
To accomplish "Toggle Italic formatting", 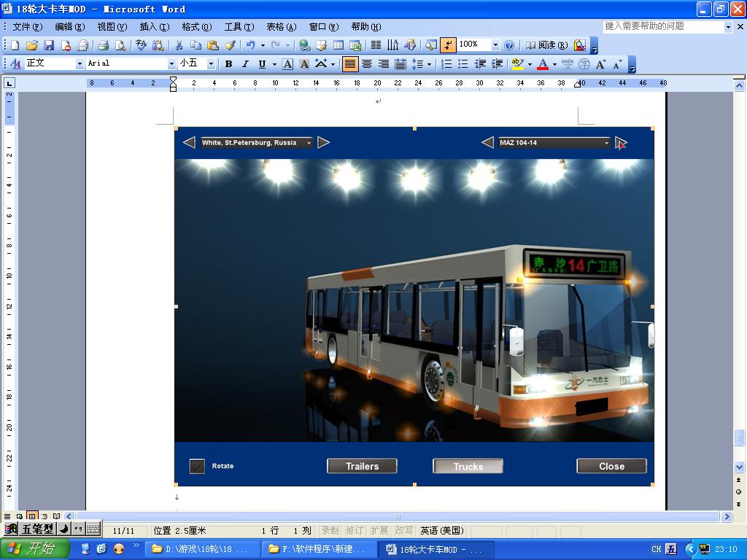I will pyautogui.click(x=245, y=64).
